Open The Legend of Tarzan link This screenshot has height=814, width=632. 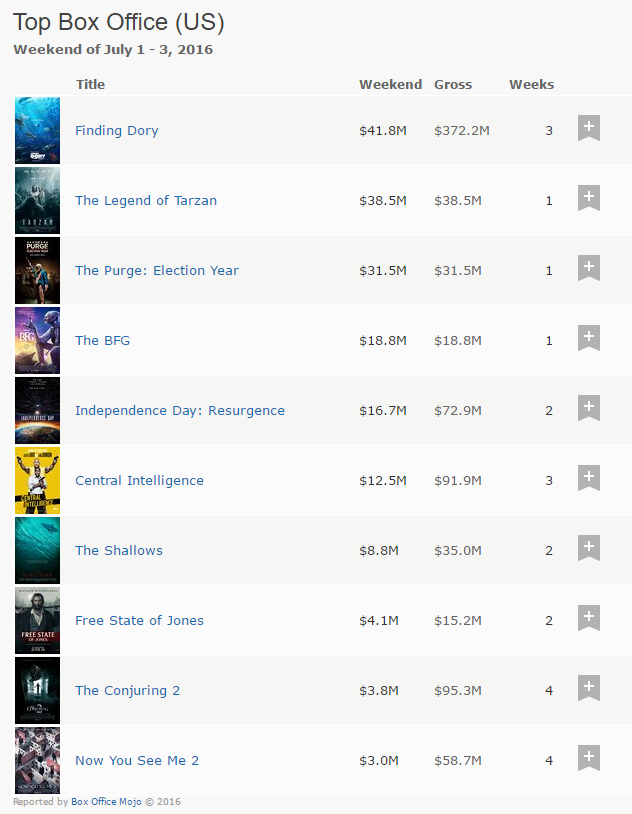146,200
